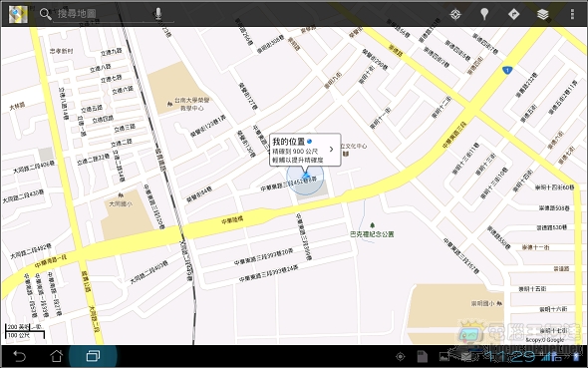
Task: Select the 大同國小 school icon
Action: point(121,195)
